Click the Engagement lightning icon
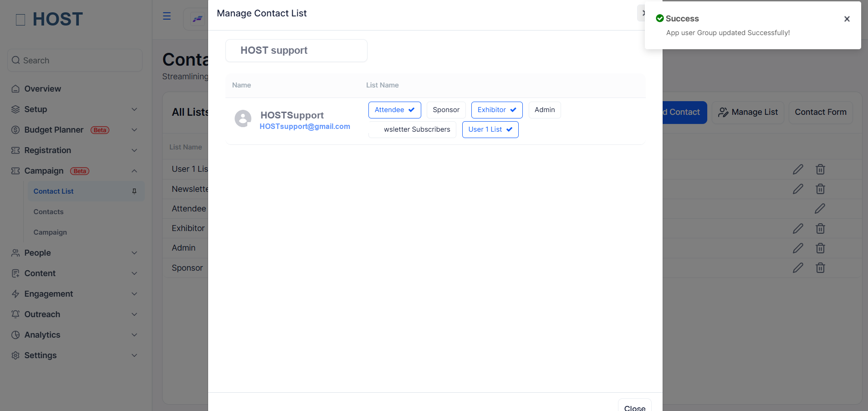This screenshot has width=868, height=411. 15,294
